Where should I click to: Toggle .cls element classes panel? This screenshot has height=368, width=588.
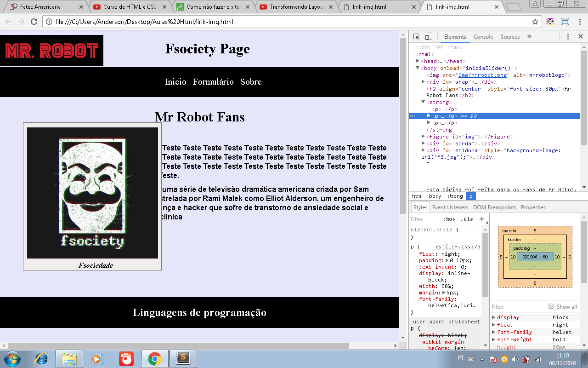click(x=467, y=219)
